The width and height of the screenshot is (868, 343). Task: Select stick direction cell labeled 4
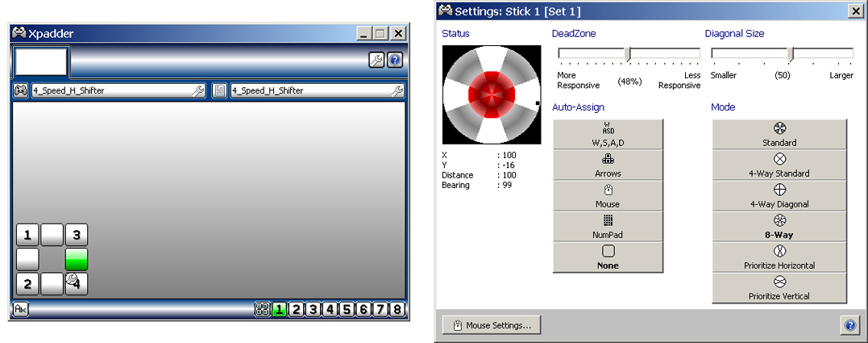(x=77, y=284)
